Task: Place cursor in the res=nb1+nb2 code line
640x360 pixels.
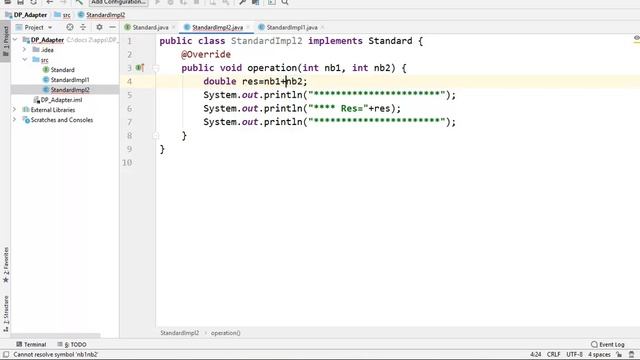Action: tap(255, 81)
